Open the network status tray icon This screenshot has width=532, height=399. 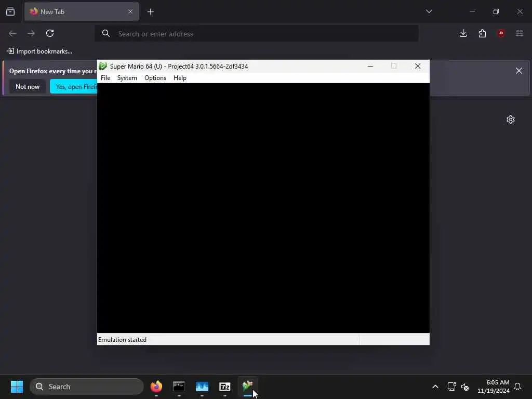click(x=451, y=387)
